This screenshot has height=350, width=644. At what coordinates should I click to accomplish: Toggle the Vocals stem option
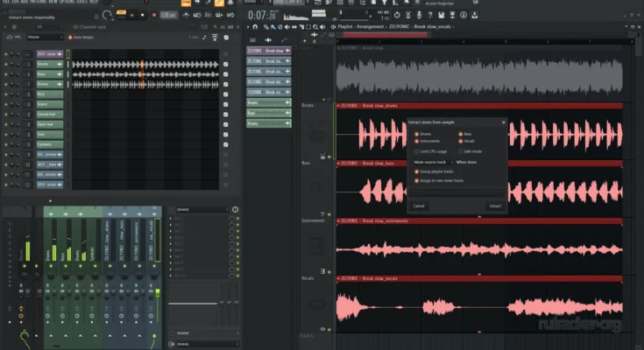click(x=466, y=141)
